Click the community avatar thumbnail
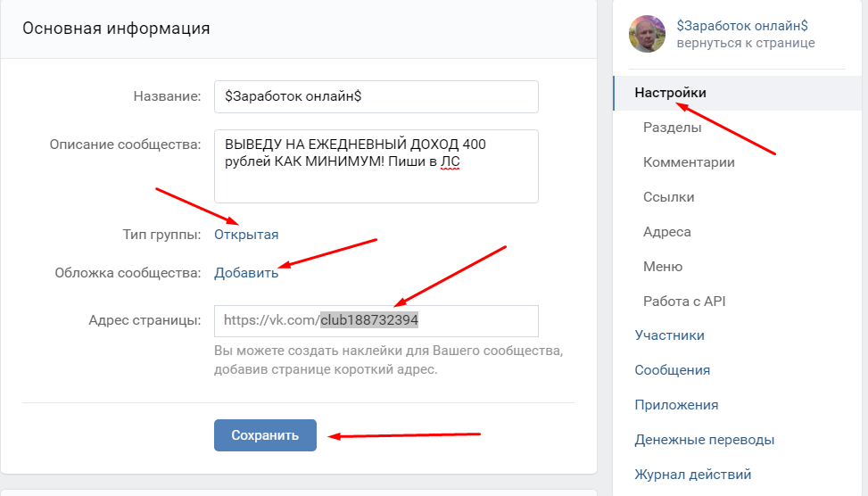 click(647, 34)
